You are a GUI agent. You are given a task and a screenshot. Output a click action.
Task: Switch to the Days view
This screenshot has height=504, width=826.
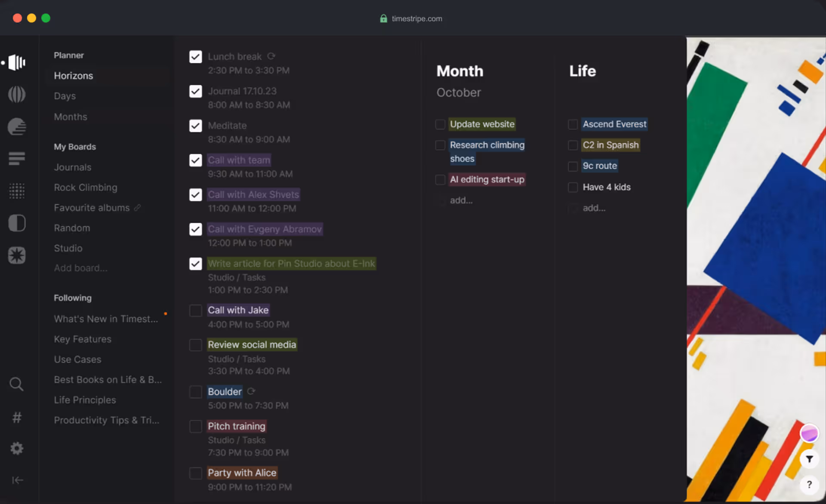tap(65, 96)
